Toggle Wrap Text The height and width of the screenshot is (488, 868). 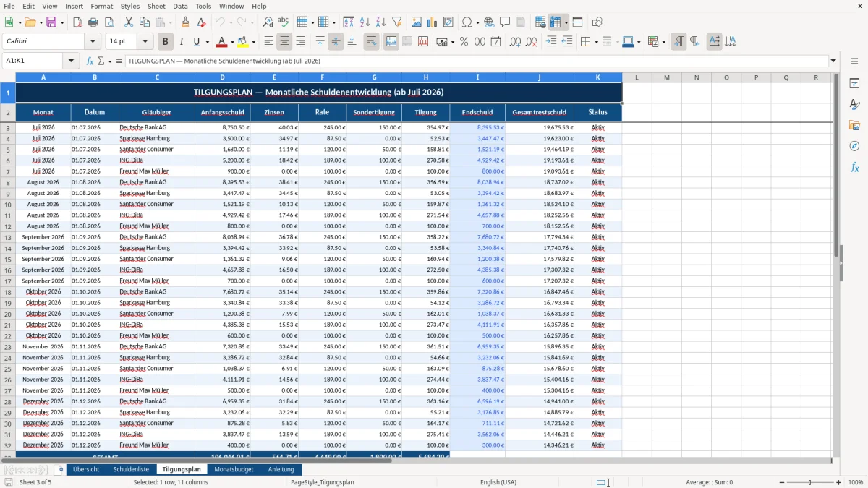coord(372,42)
